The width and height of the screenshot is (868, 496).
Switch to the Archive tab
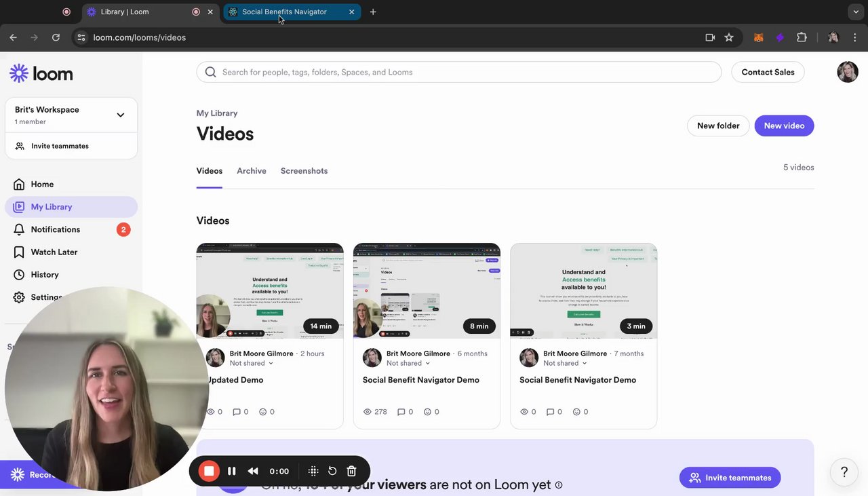point(252,171)
